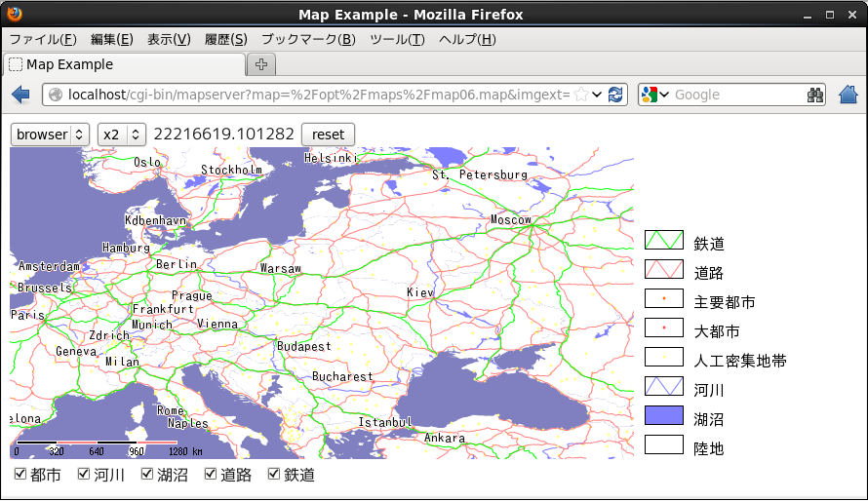Screen dimensions: 868x501
Task: Disable the 鉄道 layer checkbox
Action: click(273, 475)
